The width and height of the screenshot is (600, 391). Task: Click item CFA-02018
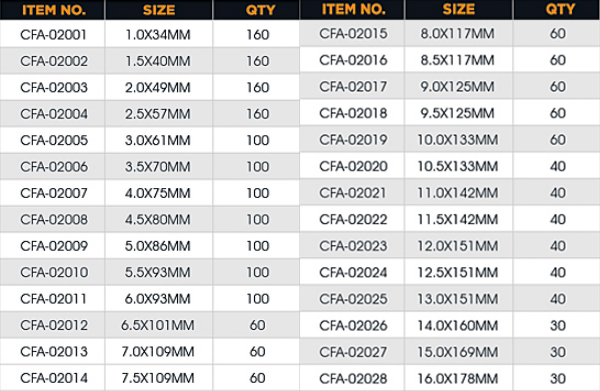pos(353,113)
